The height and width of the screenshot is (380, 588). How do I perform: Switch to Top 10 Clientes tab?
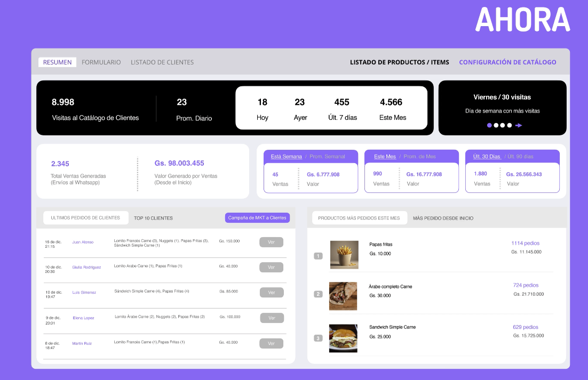(x=153, y=218)
